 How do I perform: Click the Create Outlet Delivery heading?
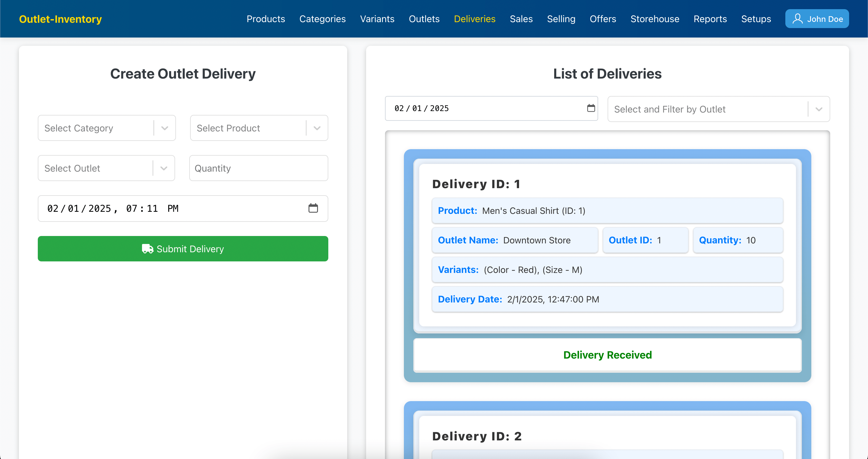click(x=183, y=74)
